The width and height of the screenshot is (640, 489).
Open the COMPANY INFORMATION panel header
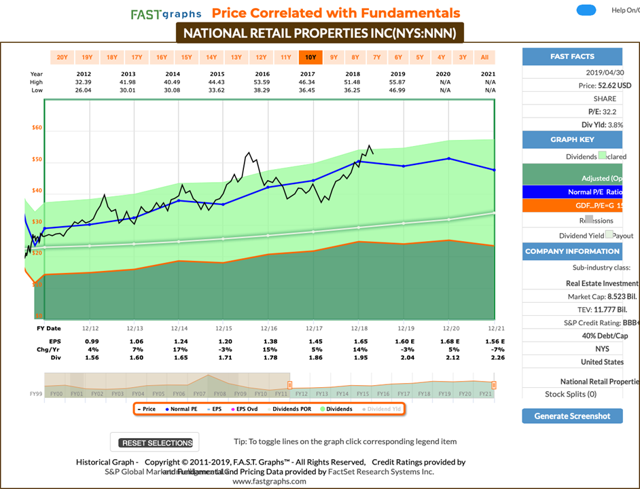click(572, 251)
